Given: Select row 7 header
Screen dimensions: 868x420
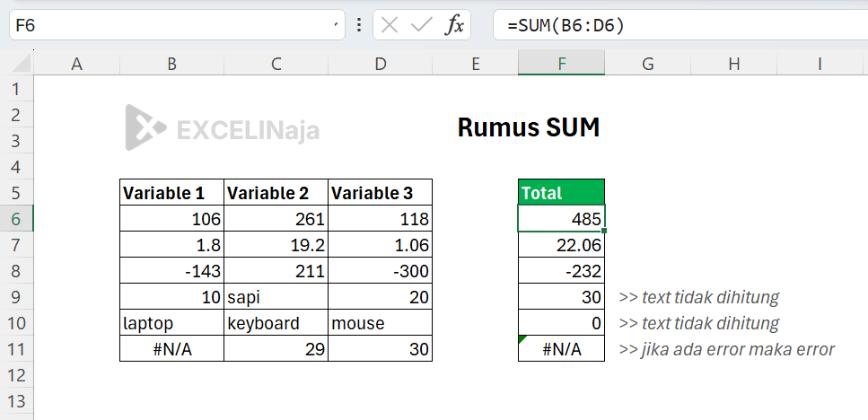Looking at the screenshot, I should click(x=17, y=245).
